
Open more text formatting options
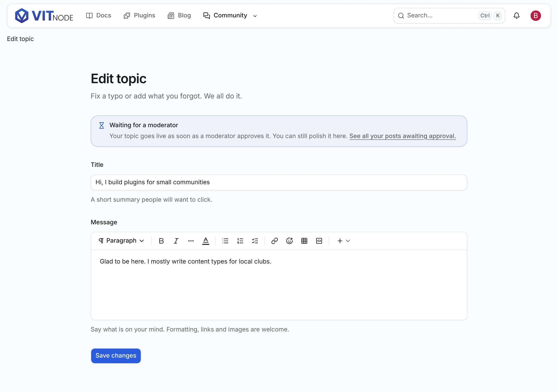pyautogui.click(x=191, y=241)
